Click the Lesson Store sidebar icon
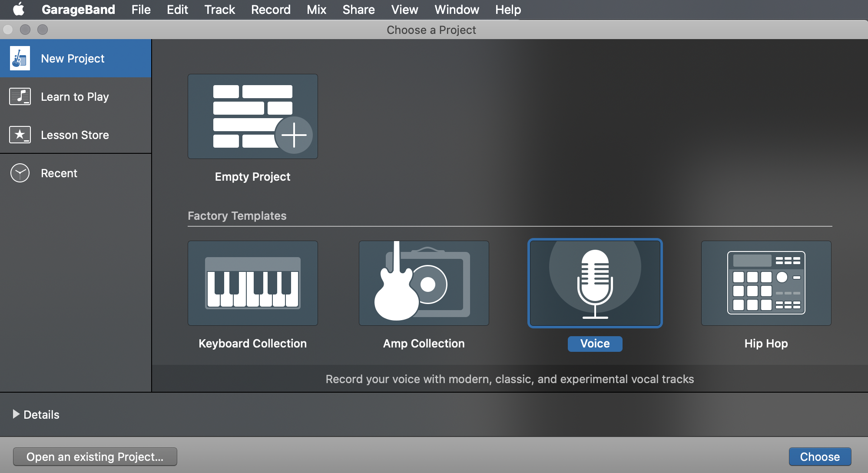Image resolution: width=868 pixels, height=473 pixels. click(20, 135)
